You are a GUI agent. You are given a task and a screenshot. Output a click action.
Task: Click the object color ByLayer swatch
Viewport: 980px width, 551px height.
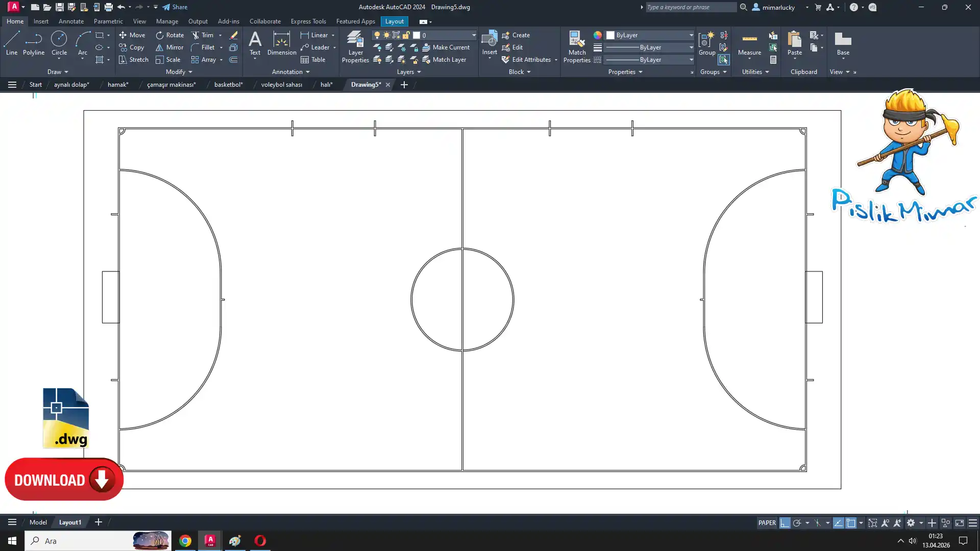point(610,35)
